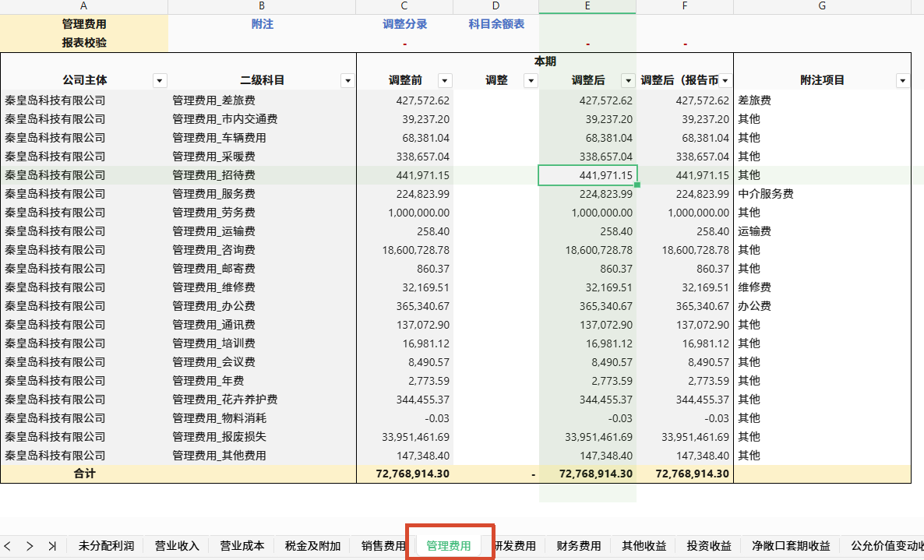Viewport: 924px width, 560px height.
Task: Switch to the 销售费用 sheet tab
Action: (x=383, y=546)
